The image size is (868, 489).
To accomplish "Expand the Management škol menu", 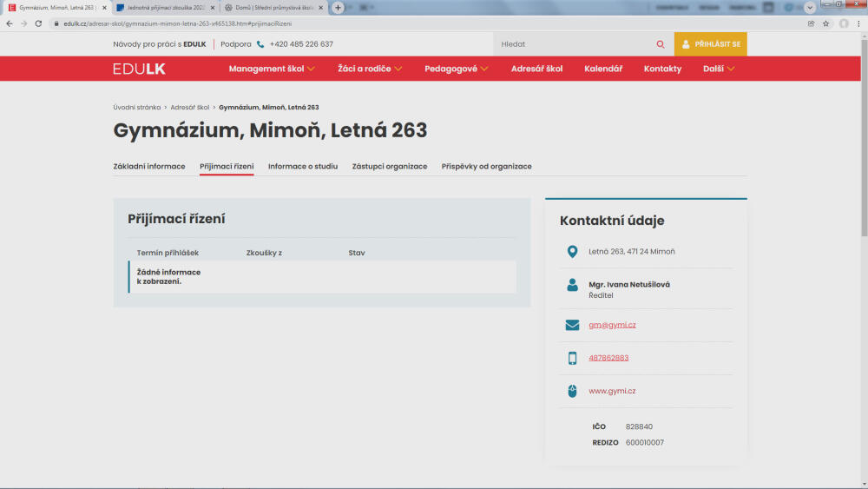I will click(272, 69).
